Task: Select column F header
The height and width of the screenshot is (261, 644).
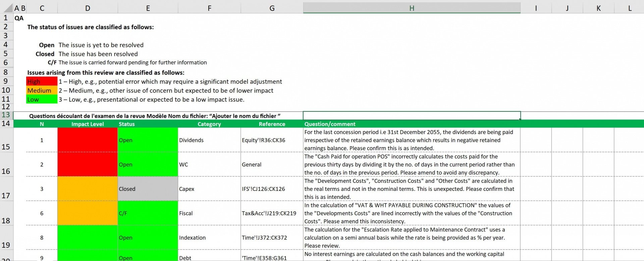Action: tap(209, 8)
